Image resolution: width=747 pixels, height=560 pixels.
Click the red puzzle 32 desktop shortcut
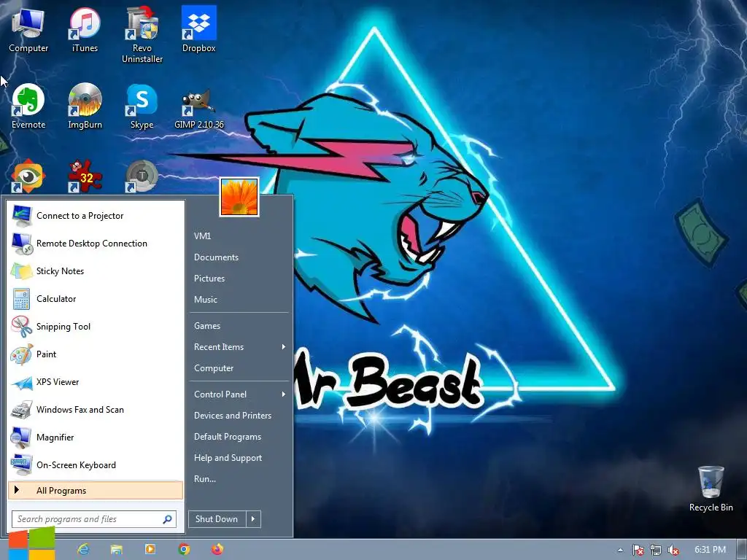85,176
